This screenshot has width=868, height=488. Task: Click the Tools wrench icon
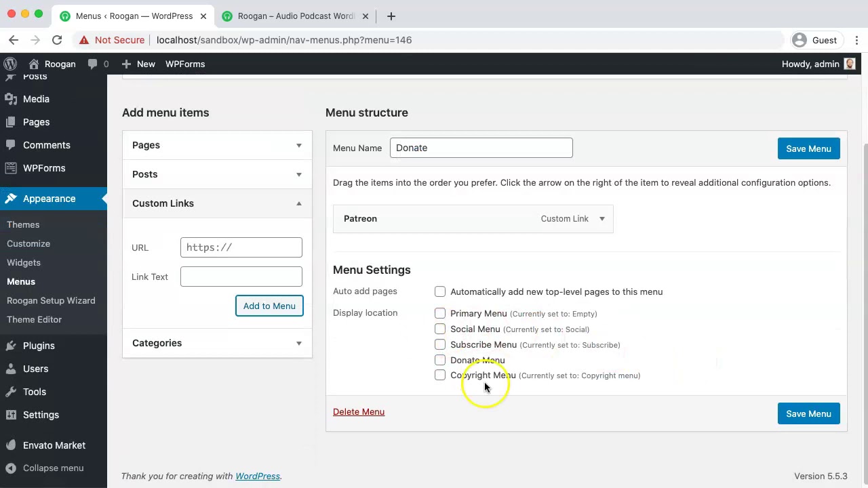click(10, 392)
